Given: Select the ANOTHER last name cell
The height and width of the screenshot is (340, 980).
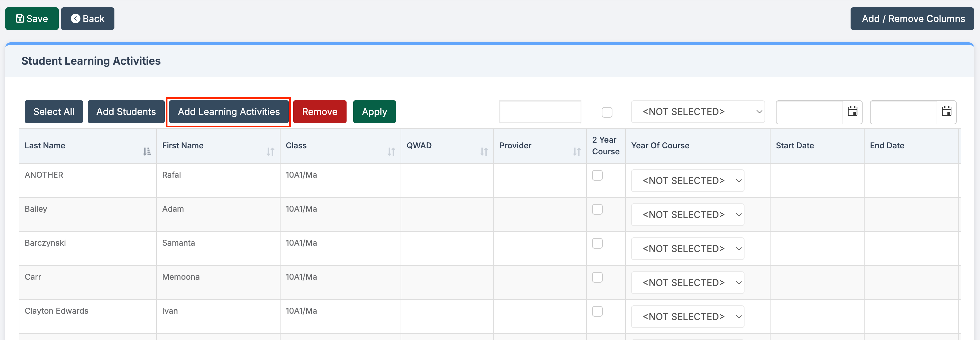Looking at the screenshot, I should (88, 181).
